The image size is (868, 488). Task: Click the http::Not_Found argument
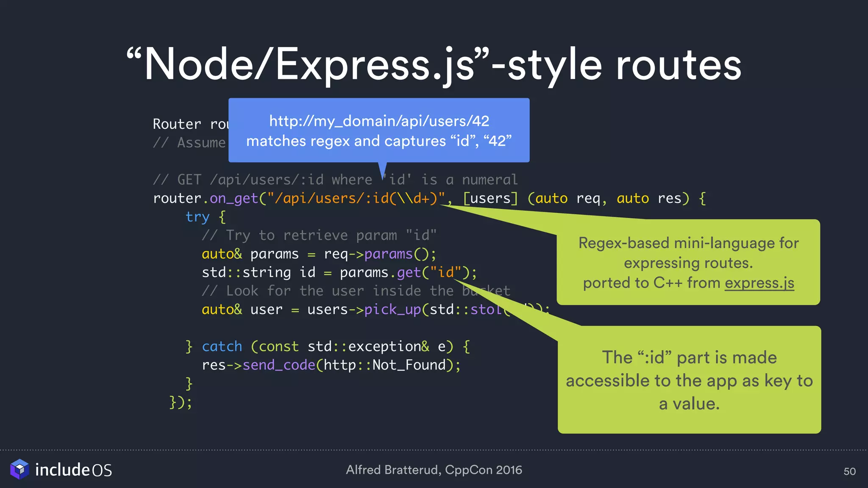[x=384, y=365]
